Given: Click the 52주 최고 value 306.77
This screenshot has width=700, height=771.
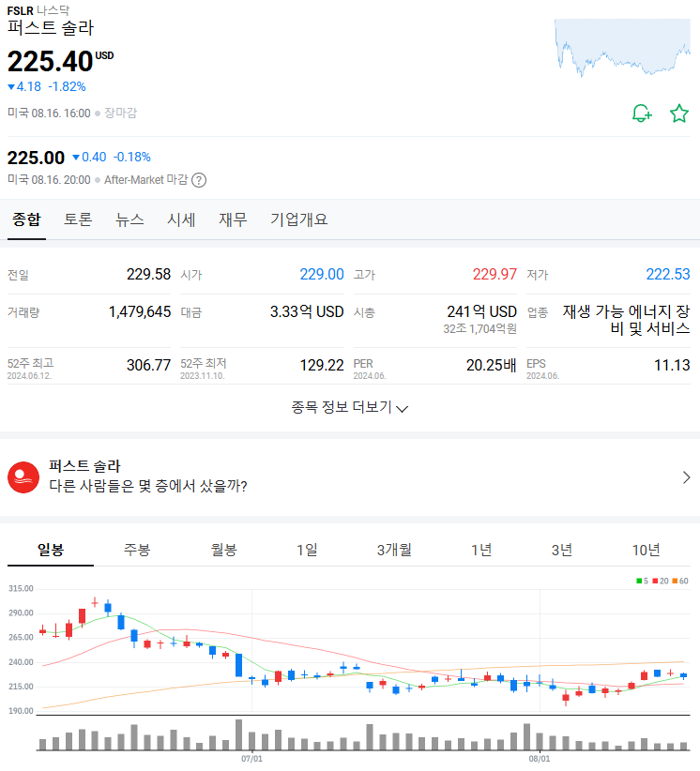Looking at the screenshot, I should (148, 366).
